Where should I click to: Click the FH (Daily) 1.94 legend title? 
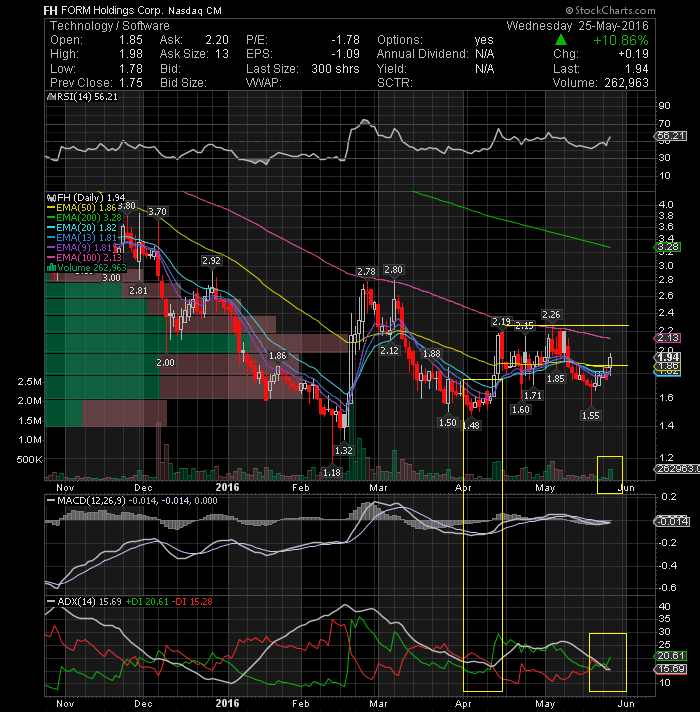(x=86, y=198)
